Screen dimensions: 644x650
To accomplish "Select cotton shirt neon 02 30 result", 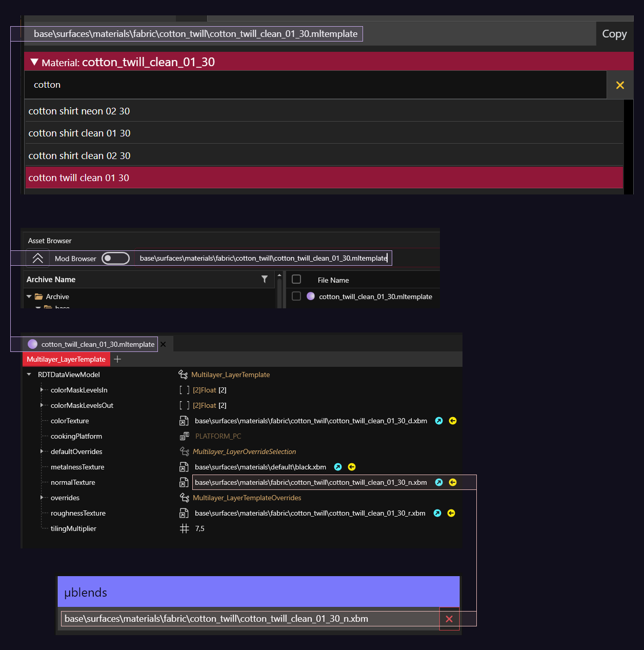I will tap(79, 111).
